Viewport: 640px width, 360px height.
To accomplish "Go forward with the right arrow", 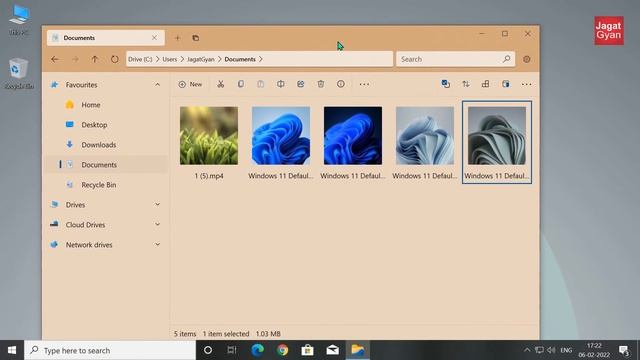I will (x=75, y=59).
